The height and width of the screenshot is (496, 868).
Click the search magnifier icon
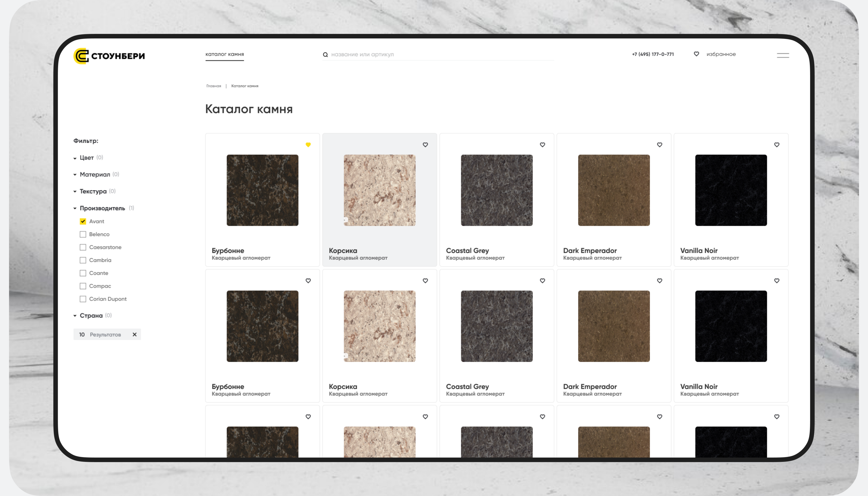point(325,55)
